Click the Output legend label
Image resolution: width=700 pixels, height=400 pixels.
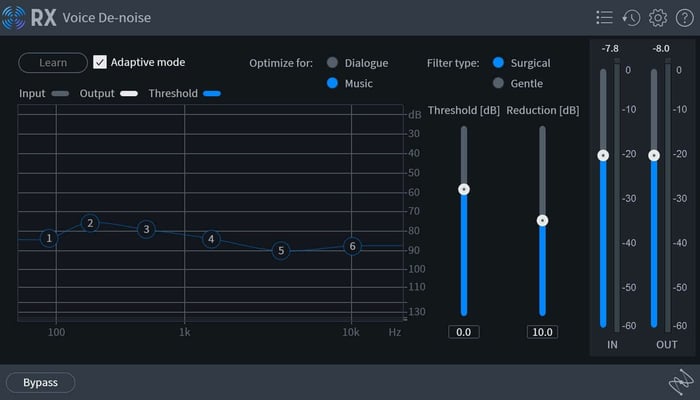pyautogui.click(x=97, y=93)
